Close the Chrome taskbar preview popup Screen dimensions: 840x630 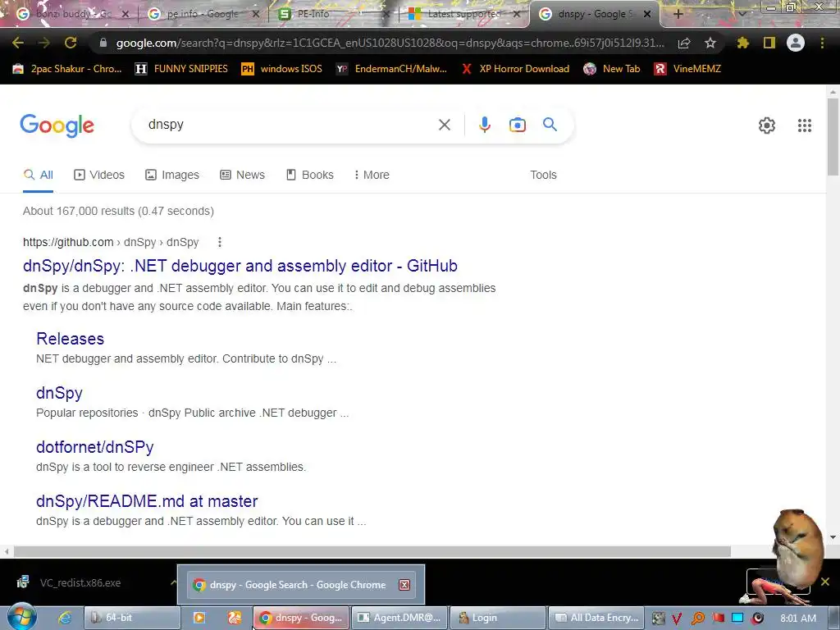click(404, 584)
